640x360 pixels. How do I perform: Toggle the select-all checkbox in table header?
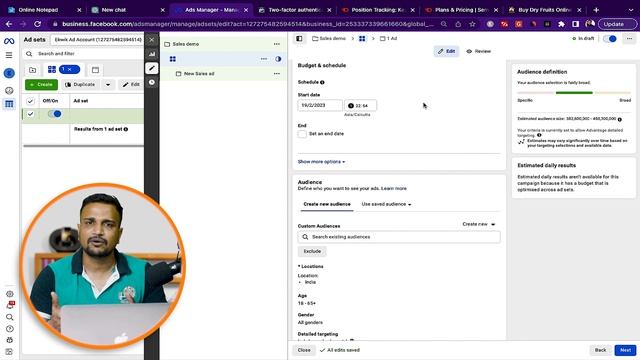(x=30, y=101)
